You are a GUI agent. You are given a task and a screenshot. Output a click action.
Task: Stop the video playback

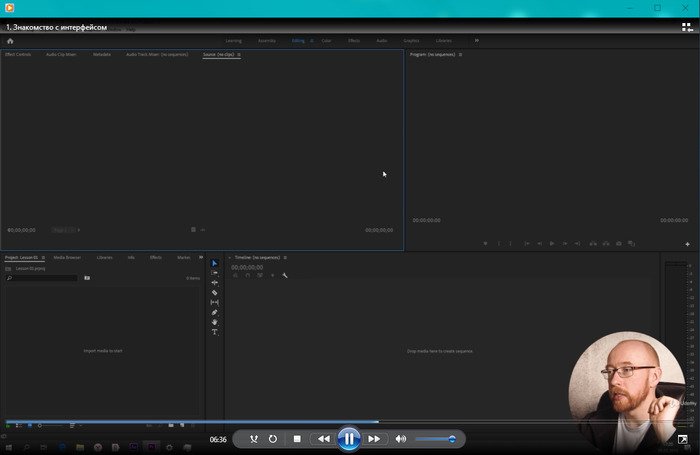(297, 439)
